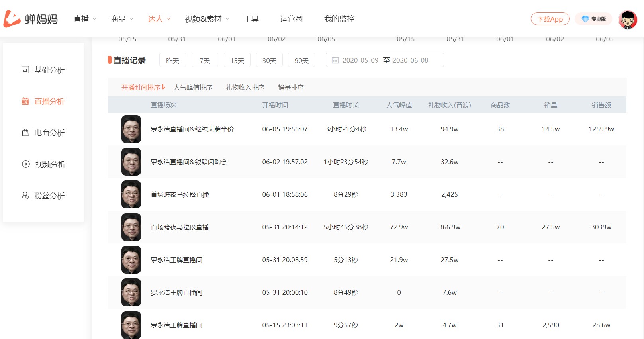
Task: Click the 下载App button
Action: coord(550,19)
